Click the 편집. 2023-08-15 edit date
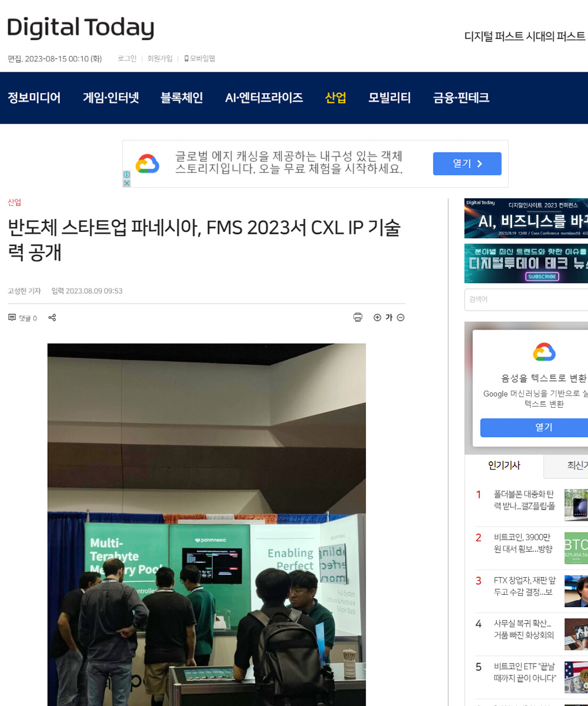This screenshot has width=588, height=706. pyautogui.click(x=55, y=59)
